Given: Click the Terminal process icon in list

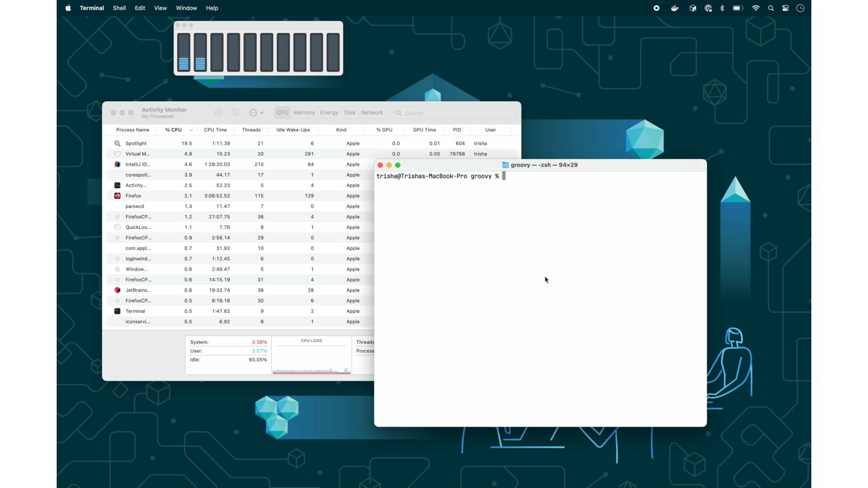Looking at the screenshot, I should pos(118,311).
